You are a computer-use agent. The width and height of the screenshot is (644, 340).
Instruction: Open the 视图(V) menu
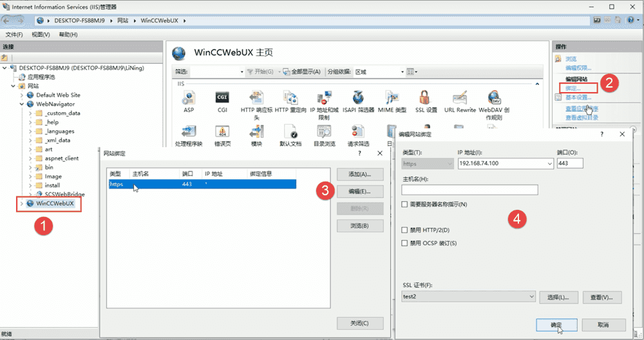[41, 34]
